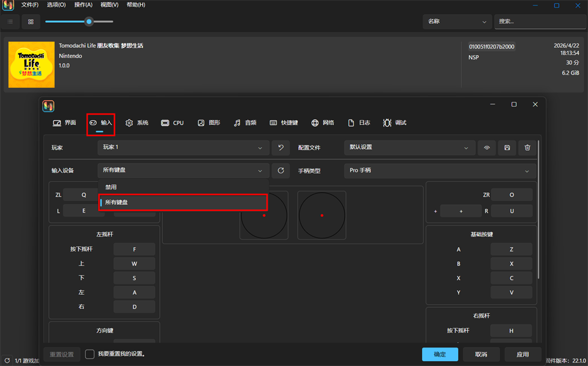Screen dimensions: 588x366
Task: Click the ZL key binding Q
Action: click(84, 195)
